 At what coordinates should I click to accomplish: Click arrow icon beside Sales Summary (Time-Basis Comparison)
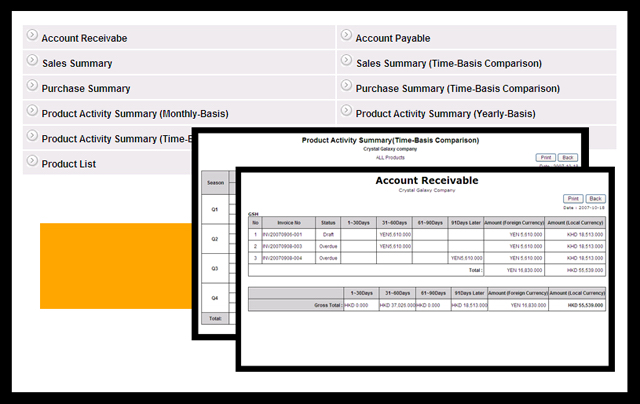click(346, 60)
